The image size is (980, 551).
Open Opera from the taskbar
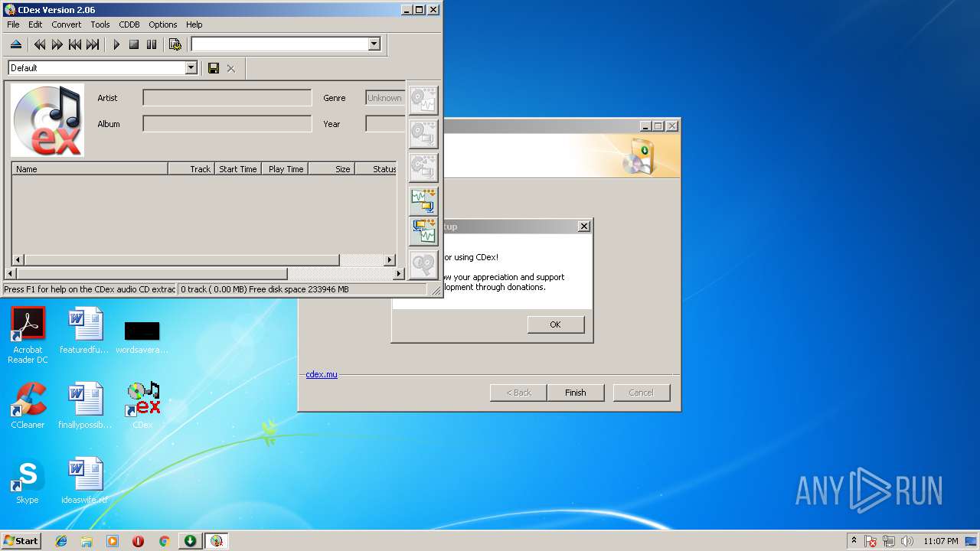pos(138,541)
